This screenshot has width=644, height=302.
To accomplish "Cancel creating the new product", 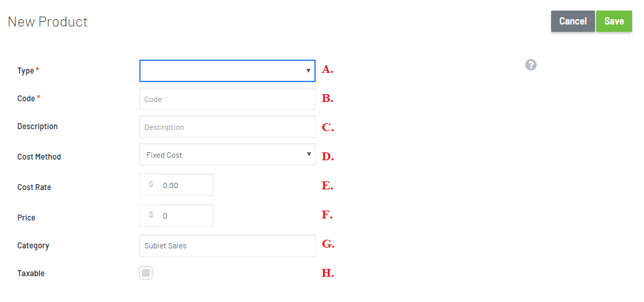I will (573, 21).
